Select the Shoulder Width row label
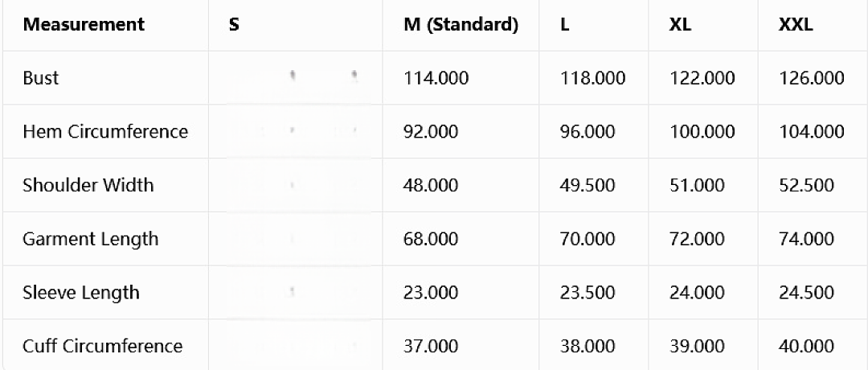 coord(88,185)
